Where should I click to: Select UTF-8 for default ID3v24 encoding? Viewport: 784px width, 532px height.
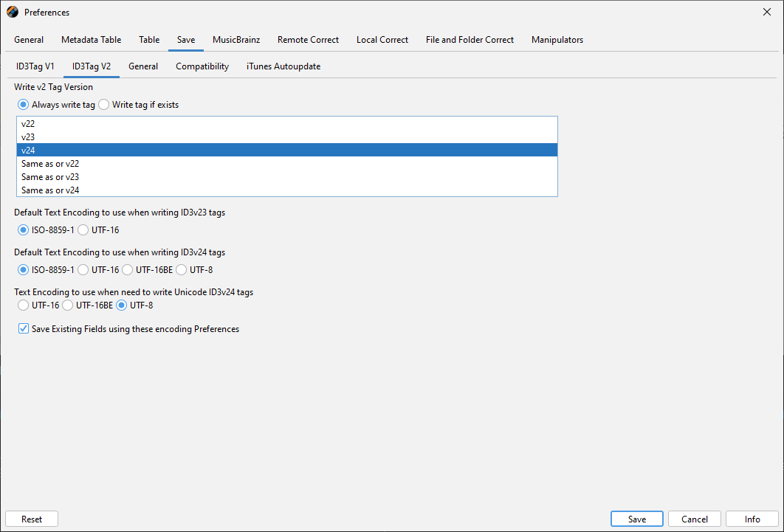click(182, 270)
